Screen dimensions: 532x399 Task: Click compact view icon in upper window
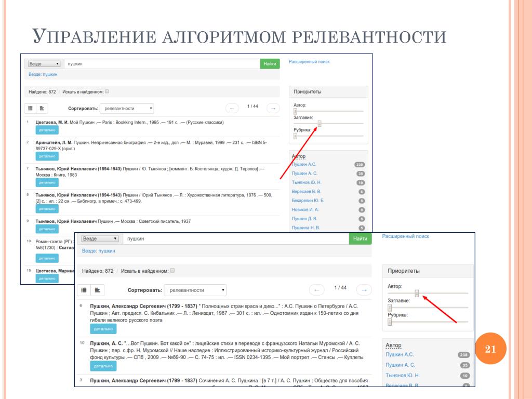(42, 108)
